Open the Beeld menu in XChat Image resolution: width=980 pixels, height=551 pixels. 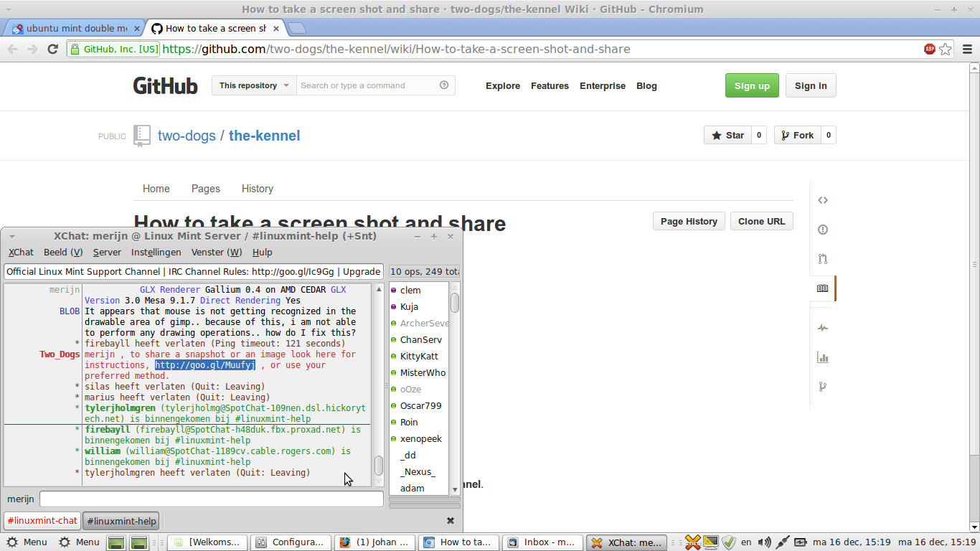coord(63,252)
